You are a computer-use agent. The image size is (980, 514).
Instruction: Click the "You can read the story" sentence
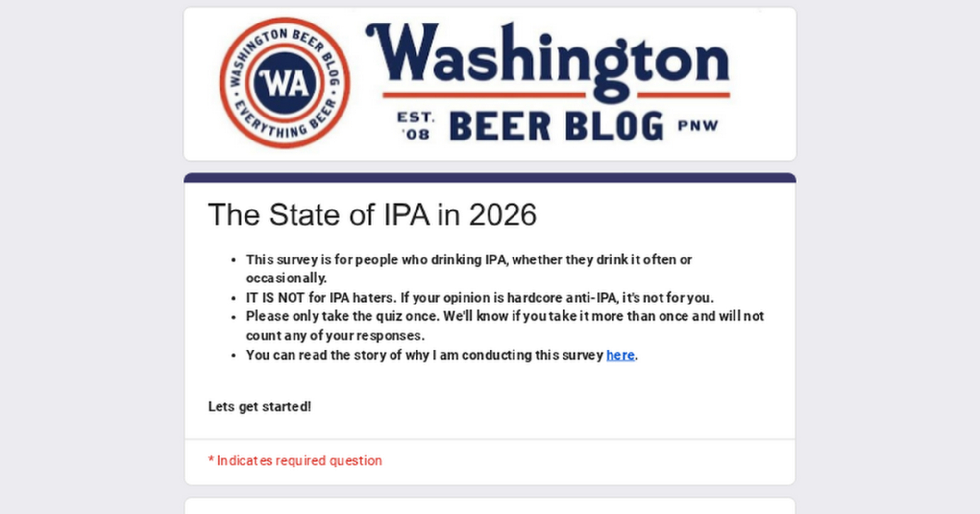(424, 355)
